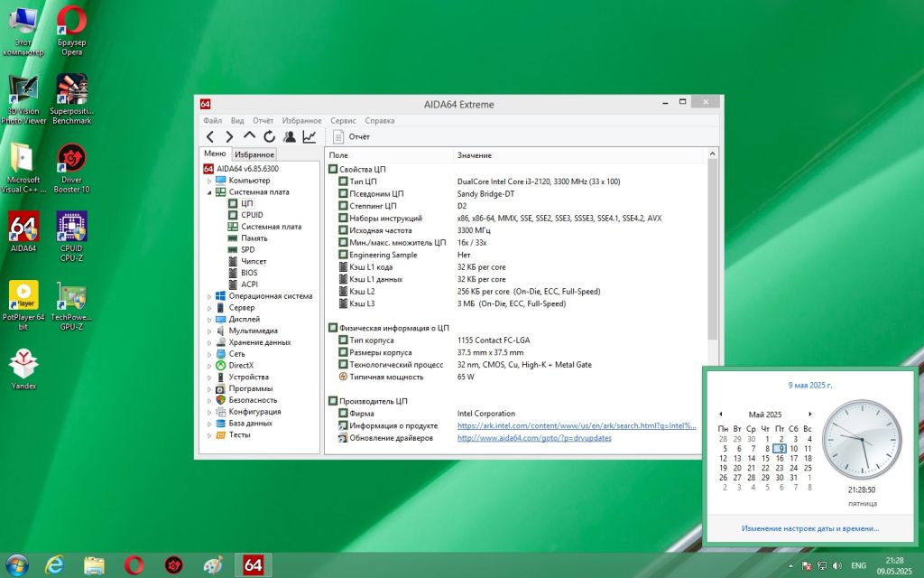Screen dimensions: 924x578
Task: Go forward with the AIDA64 toolbar arrow
Action: [229, 137]
